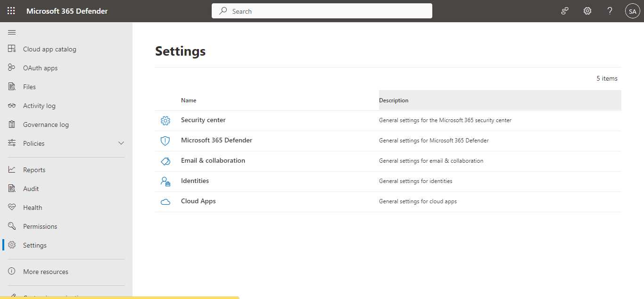Collapse the navigation sidebar with hamburger icon
Viewport: 644px width, 299px height.
coord(12,32)
